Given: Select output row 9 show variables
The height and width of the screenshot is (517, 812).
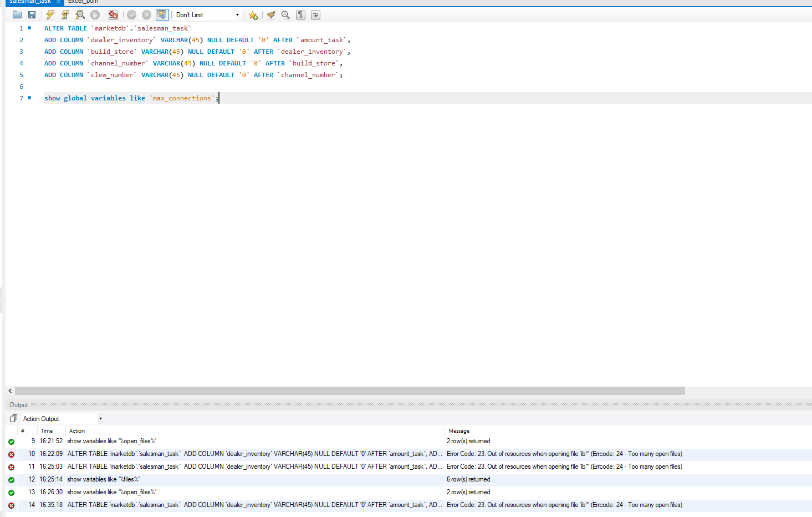Looking at the screenshot, I should click(x=409, y=441).
